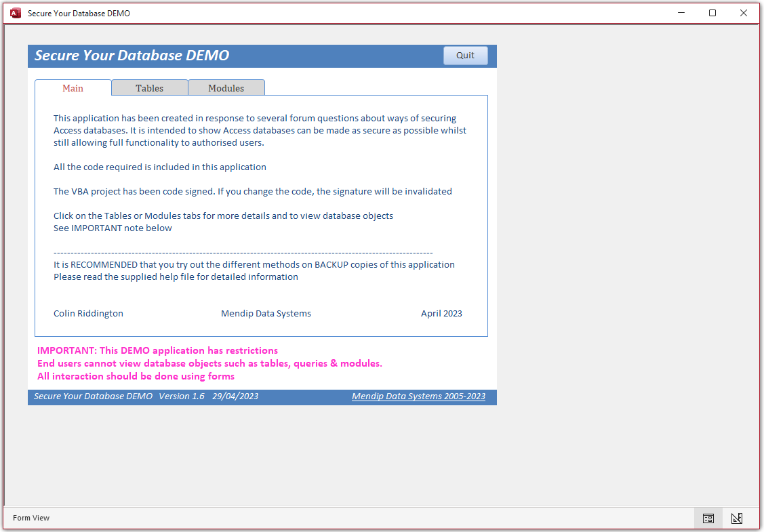Open the Tables tab
Viewport: 764px width, 532px height.
pos(150,88)
